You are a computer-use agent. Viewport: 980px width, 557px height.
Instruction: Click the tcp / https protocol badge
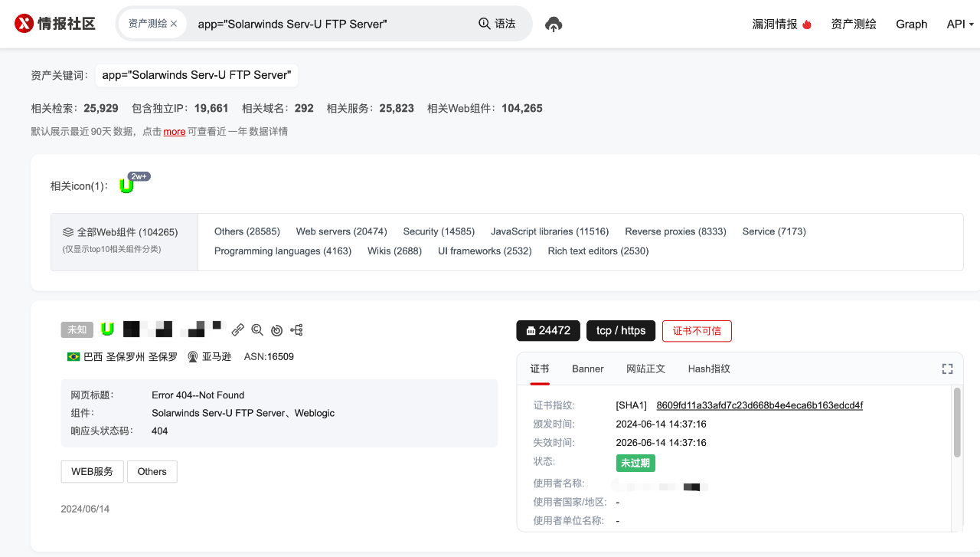[x=621, y=330]
